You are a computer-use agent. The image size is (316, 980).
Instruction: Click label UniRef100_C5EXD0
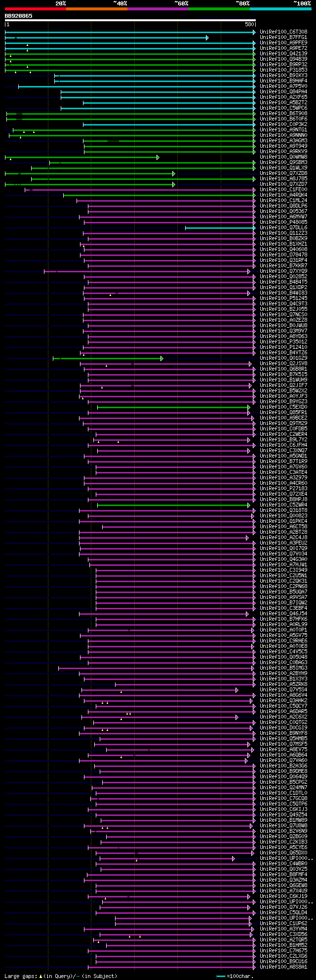coord(283,407)
